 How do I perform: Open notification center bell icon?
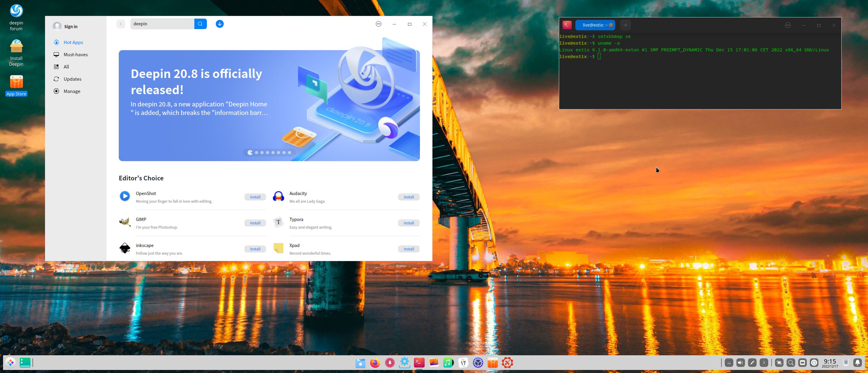[858, 363]
